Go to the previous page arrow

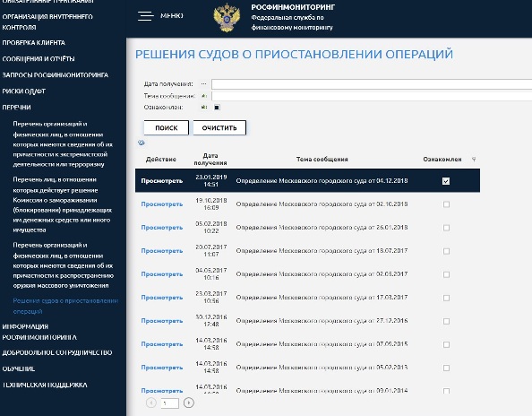click(151, 403)
